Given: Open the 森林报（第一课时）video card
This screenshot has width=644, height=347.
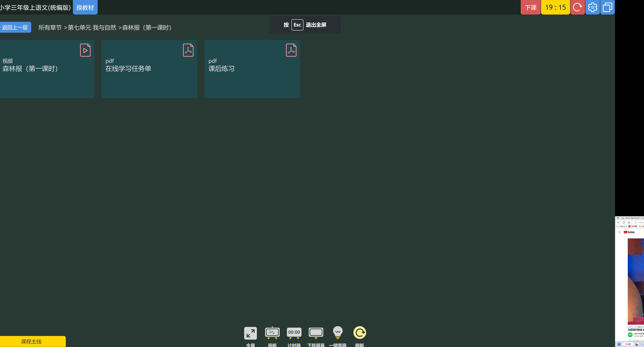Looking at the screenshot, I should (x=47, y=69).
